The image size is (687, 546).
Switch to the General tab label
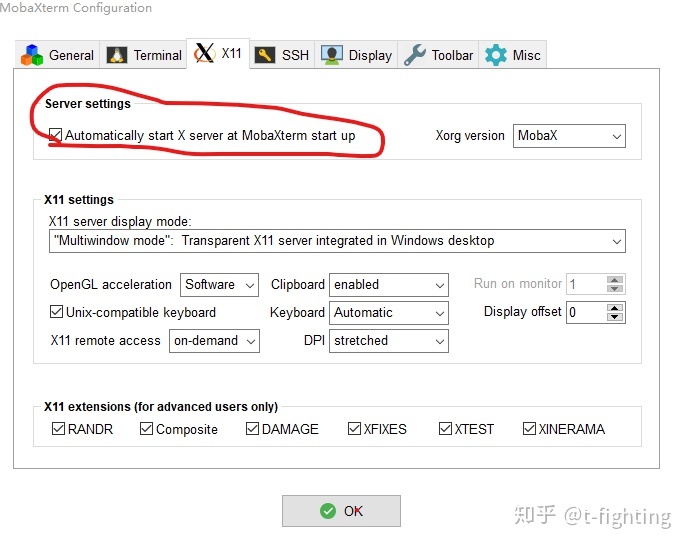tap(71, 55)
